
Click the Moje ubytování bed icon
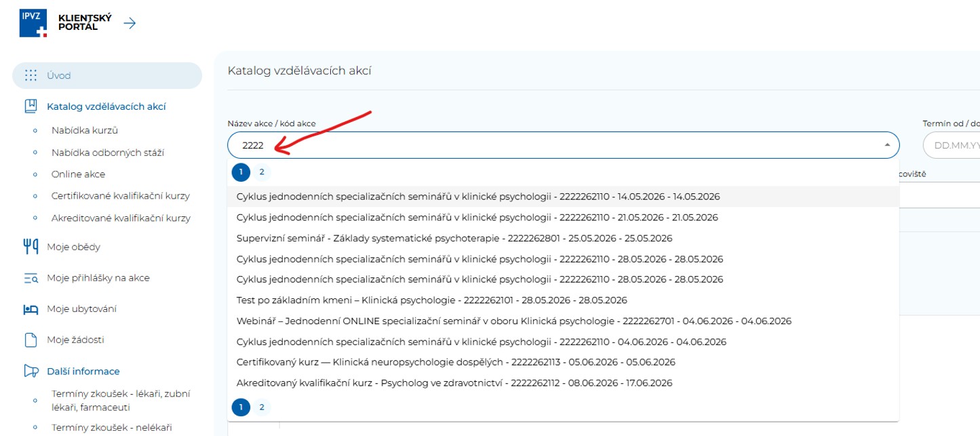click(31, 309)
